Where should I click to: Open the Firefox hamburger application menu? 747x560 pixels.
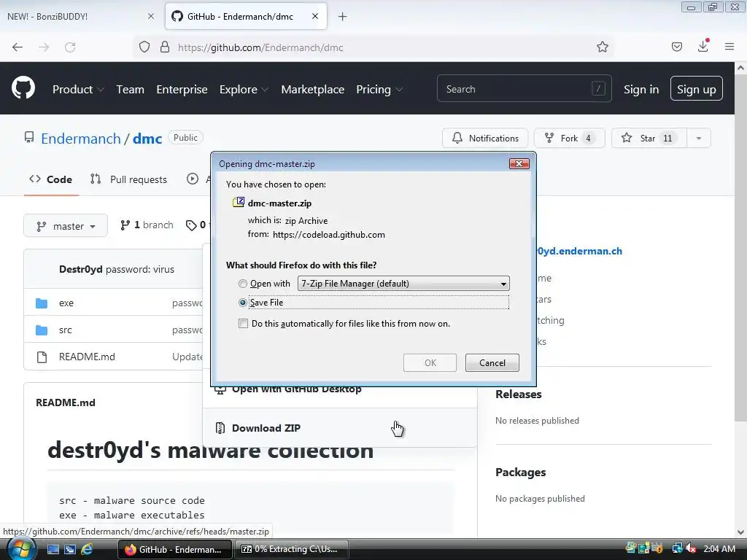(x=729, y=47)
